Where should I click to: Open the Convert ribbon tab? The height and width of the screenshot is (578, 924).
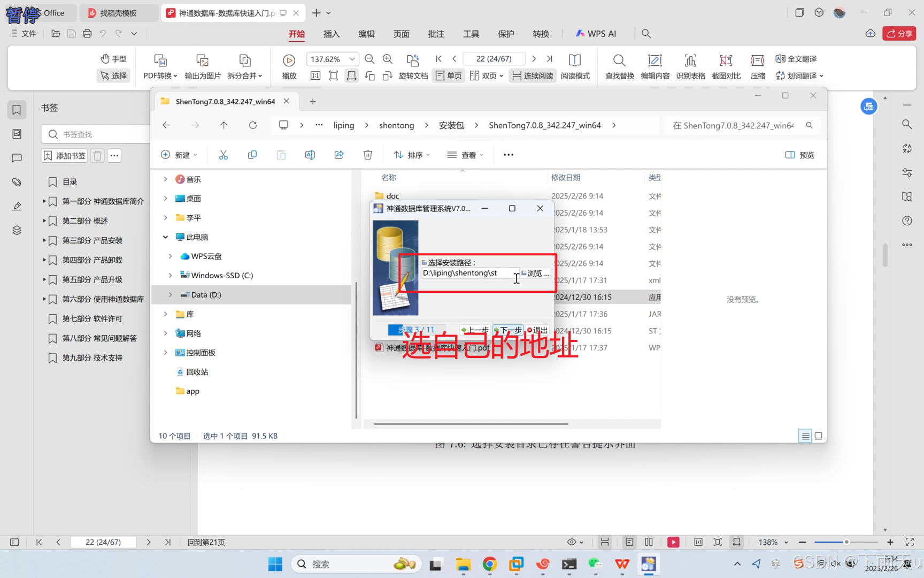pos(541,34)
